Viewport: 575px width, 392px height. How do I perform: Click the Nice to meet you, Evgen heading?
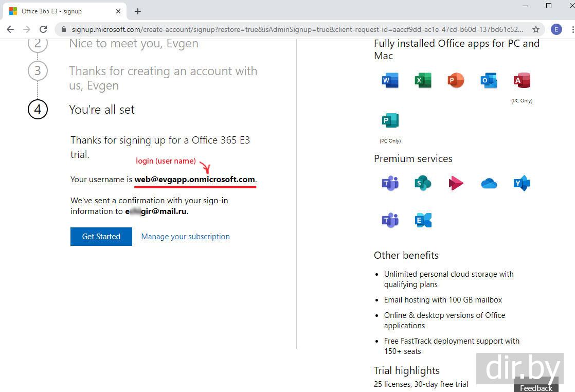pos(134,43)
